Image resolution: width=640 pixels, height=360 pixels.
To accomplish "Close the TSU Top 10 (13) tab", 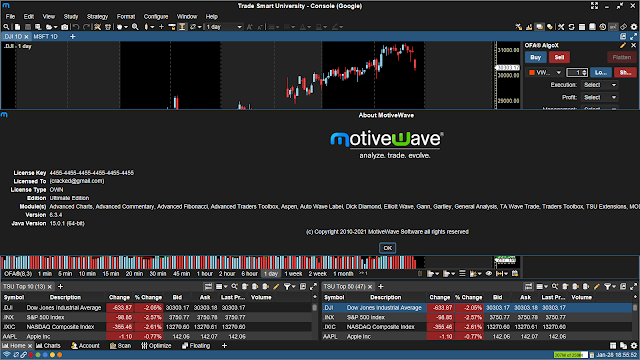I will coord(50,287).
